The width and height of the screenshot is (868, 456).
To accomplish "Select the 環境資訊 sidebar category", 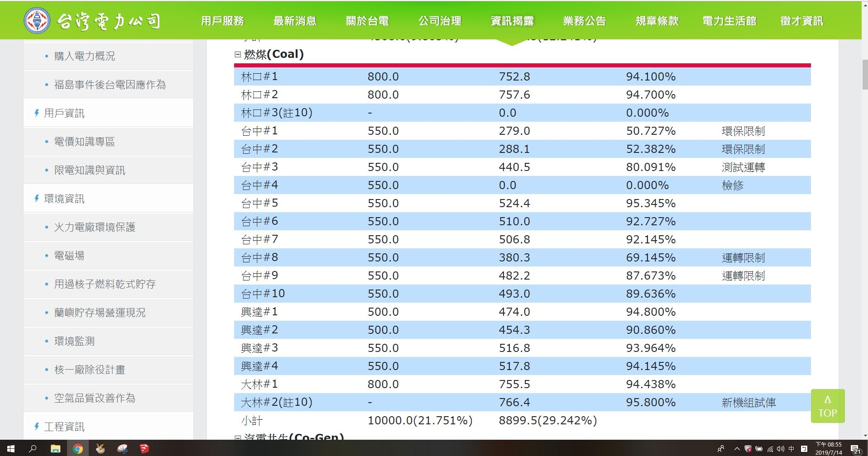I will point(64,199).
